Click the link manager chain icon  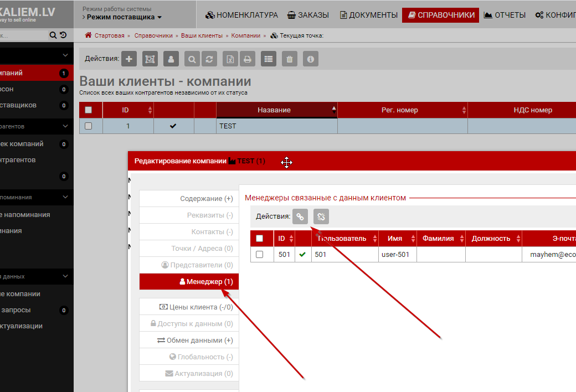click(300, 216)
